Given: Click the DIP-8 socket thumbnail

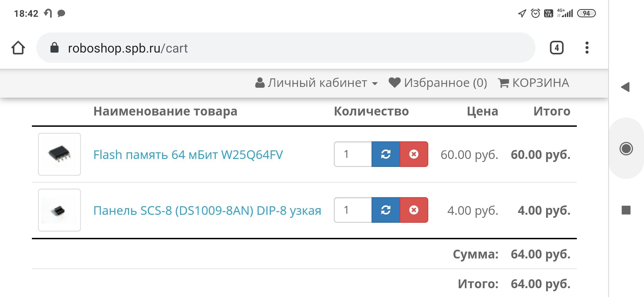Looking at the screenshot, I should pyautogui.click(x=59, y=210).
